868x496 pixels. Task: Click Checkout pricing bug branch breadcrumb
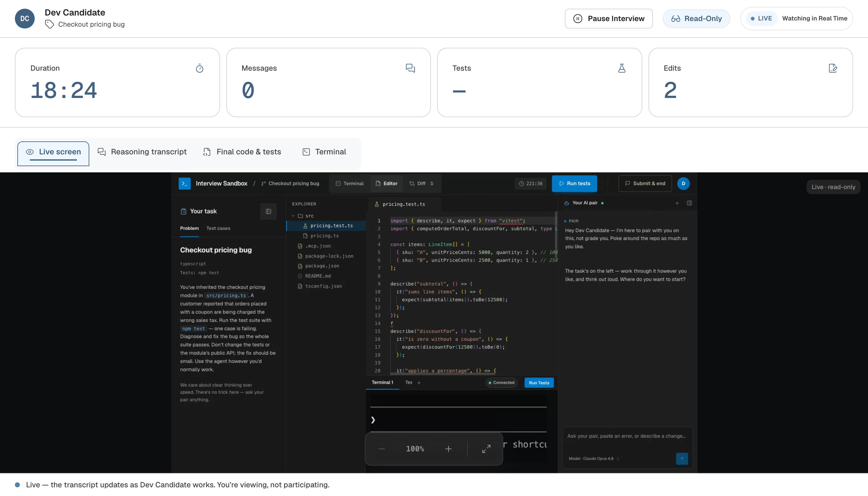(290, 184)
